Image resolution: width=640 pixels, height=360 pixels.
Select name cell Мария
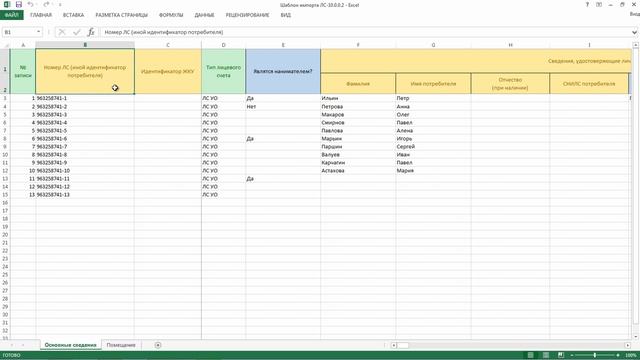pos(433,171)
